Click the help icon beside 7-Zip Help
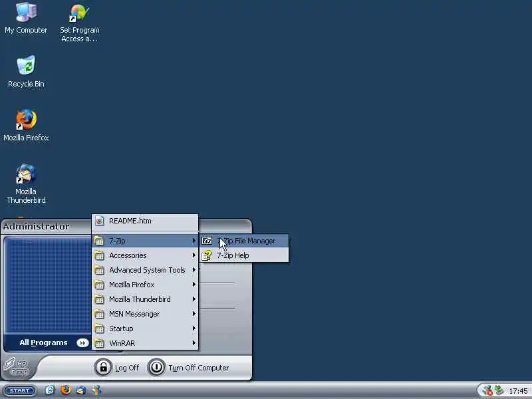Viewport: 532px width, 399px height. click(x=207, y=255)
